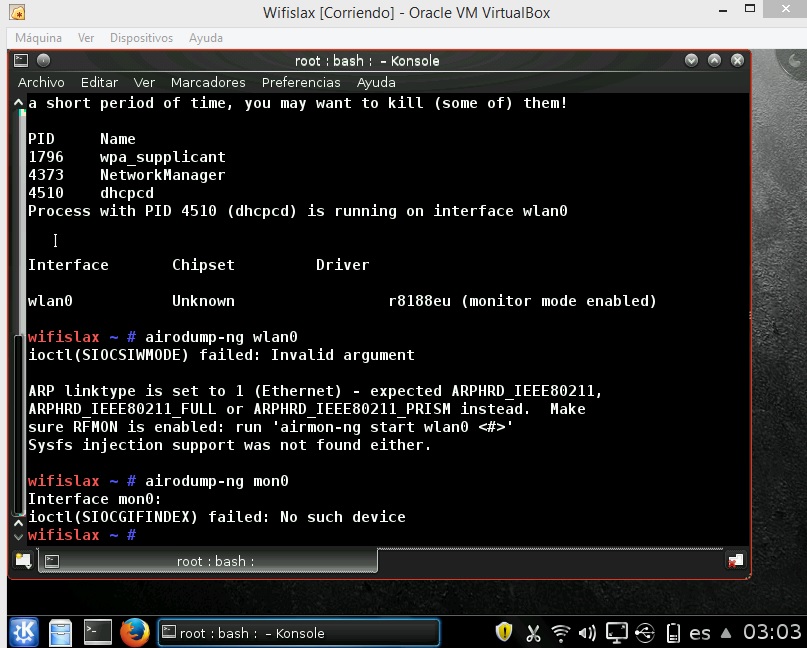
Task: Open the Wi-Fi network tray icon
Action: pos(560,633)
